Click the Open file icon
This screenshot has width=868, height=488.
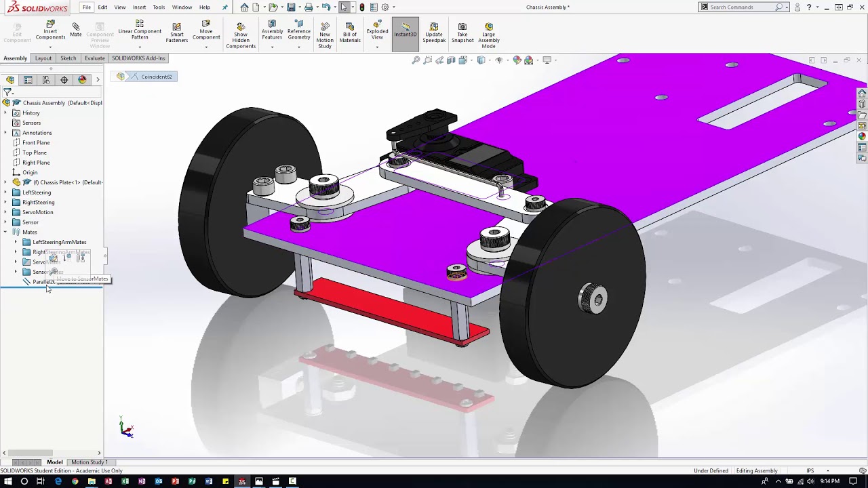click(273, 7)
